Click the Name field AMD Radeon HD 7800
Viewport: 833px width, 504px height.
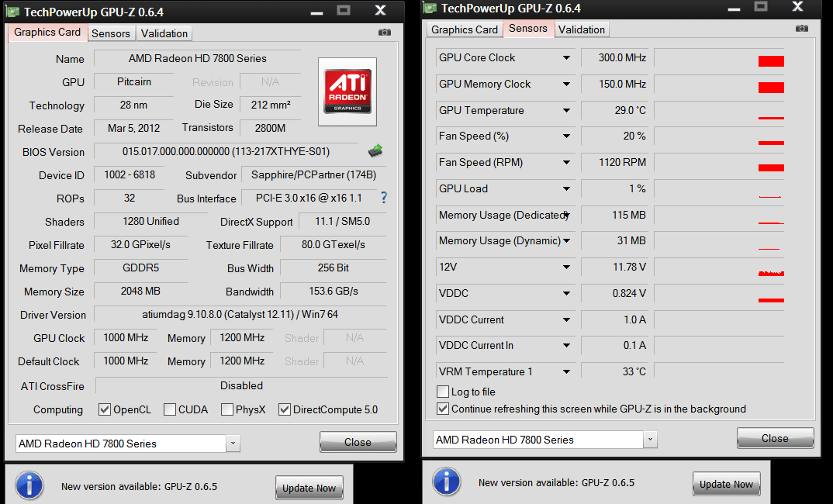[198, 58]
